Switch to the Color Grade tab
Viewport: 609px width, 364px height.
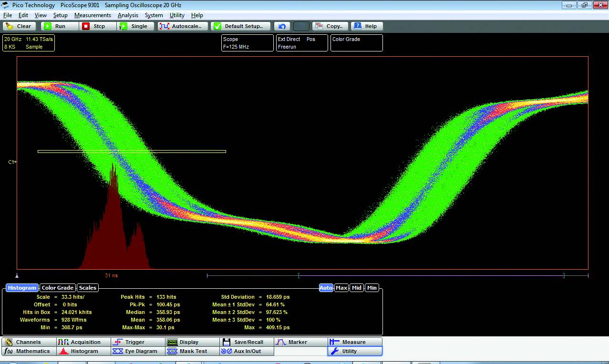click(x=58, y=288)
